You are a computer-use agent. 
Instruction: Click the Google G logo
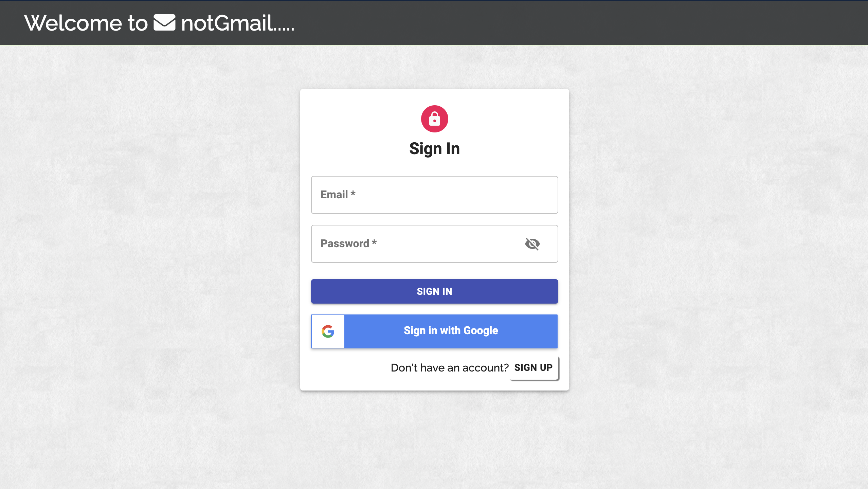[328, 331]
